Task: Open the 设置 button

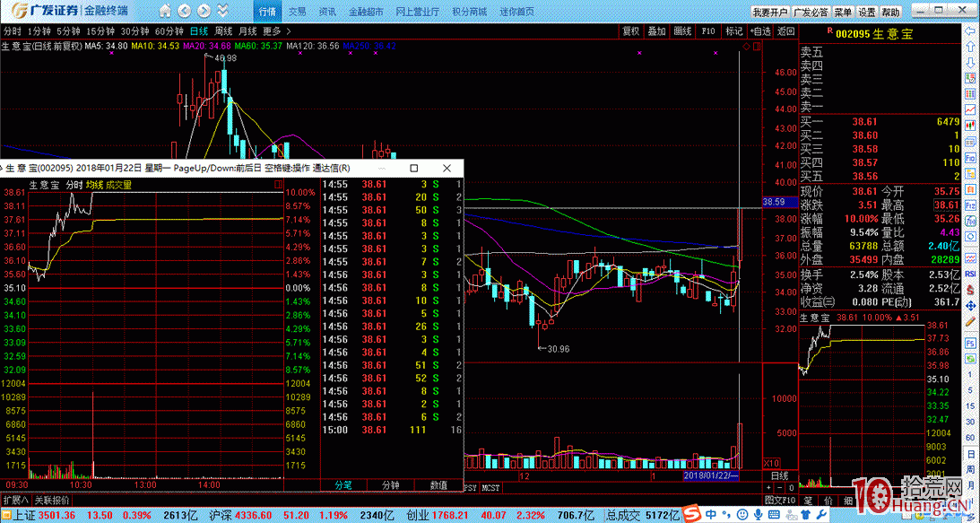Action: pyautogui.click(x=867, y=12)
